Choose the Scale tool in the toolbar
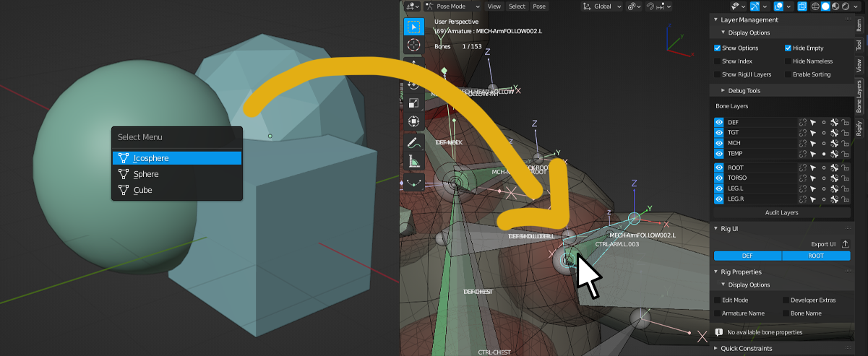This screenshot has width=868, height=356. pos(413,103)
